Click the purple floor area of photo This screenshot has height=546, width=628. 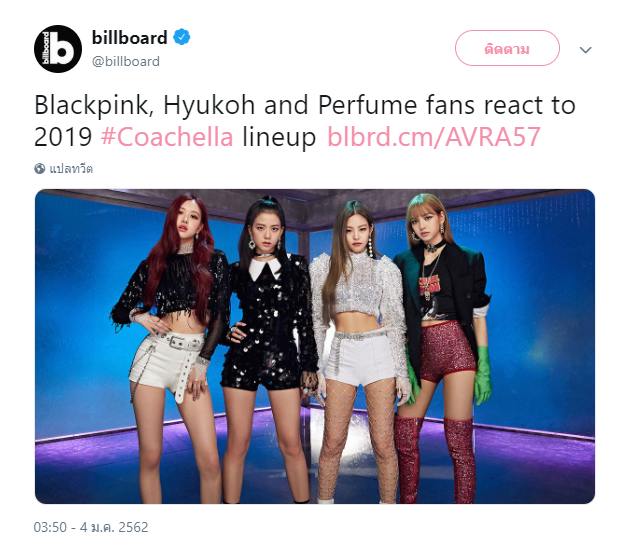(x=535, y=469)
